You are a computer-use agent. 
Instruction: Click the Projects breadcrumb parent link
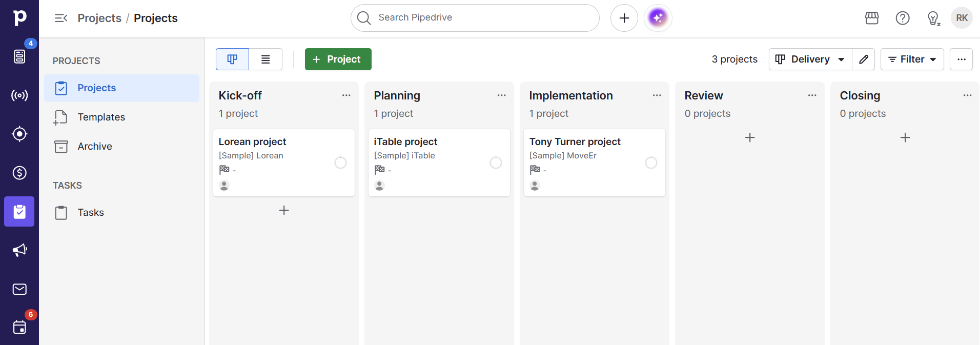click(x=99, y=18)
